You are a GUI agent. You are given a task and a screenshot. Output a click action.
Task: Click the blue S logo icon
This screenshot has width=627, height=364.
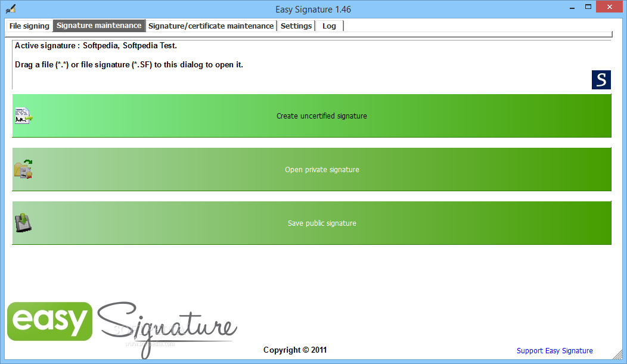click(601, 80)
